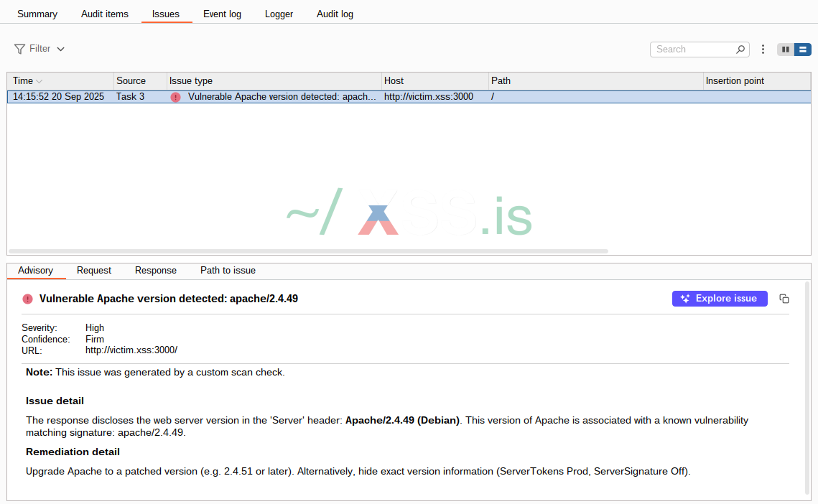818x504 pixels.
Task: Open the Logger tab
Action: 279,14
